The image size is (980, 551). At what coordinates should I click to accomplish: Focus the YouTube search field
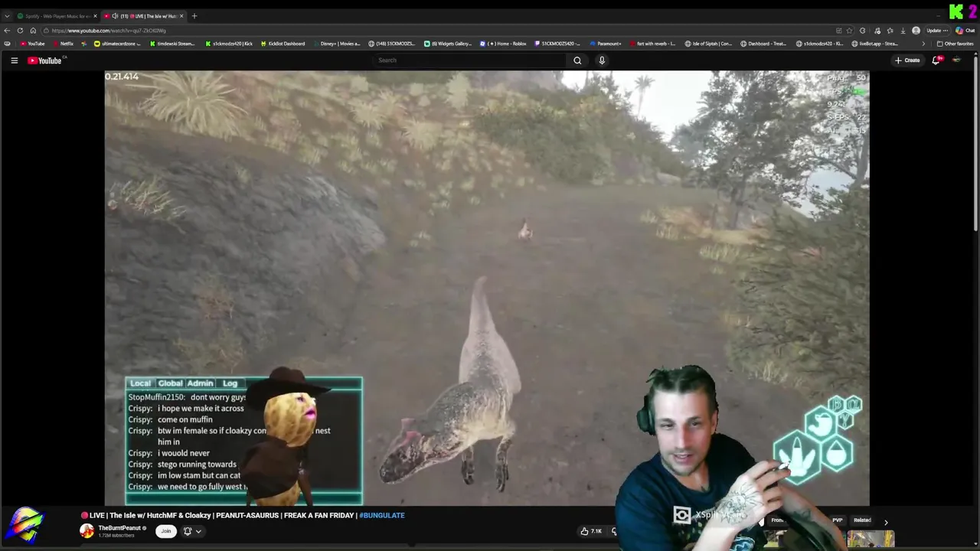(471, 60)
